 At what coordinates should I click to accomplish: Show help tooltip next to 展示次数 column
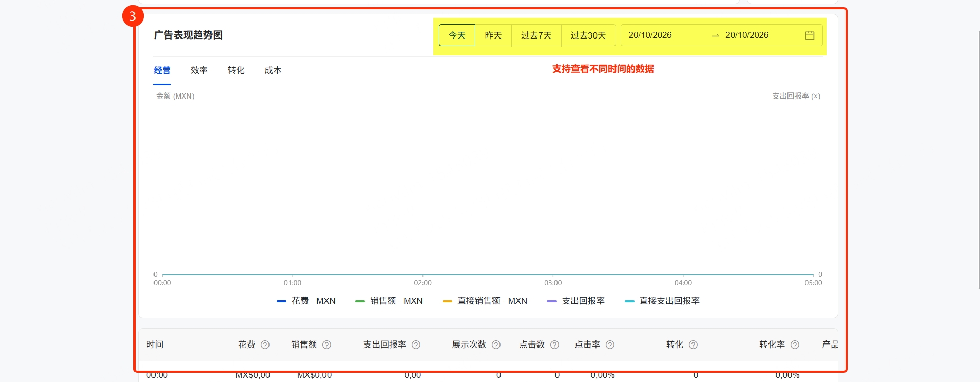point(496,345)
